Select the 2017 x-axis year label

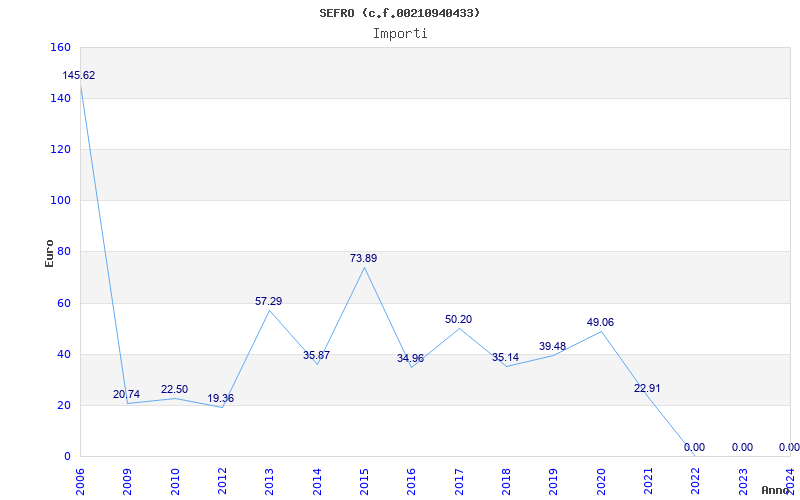pyautogui.click(x=459, y=481)
